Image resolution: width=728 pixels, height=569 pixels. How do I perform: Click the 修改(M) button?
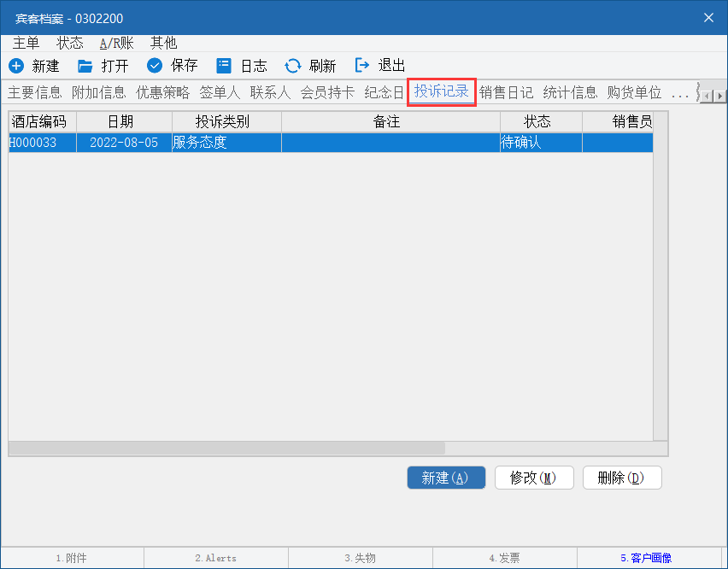coord(534,478)
